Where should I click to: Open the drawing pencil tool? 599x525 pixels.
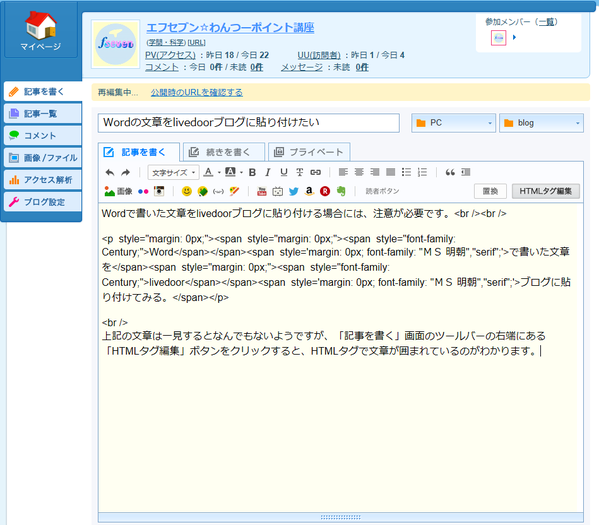(234, 191)
